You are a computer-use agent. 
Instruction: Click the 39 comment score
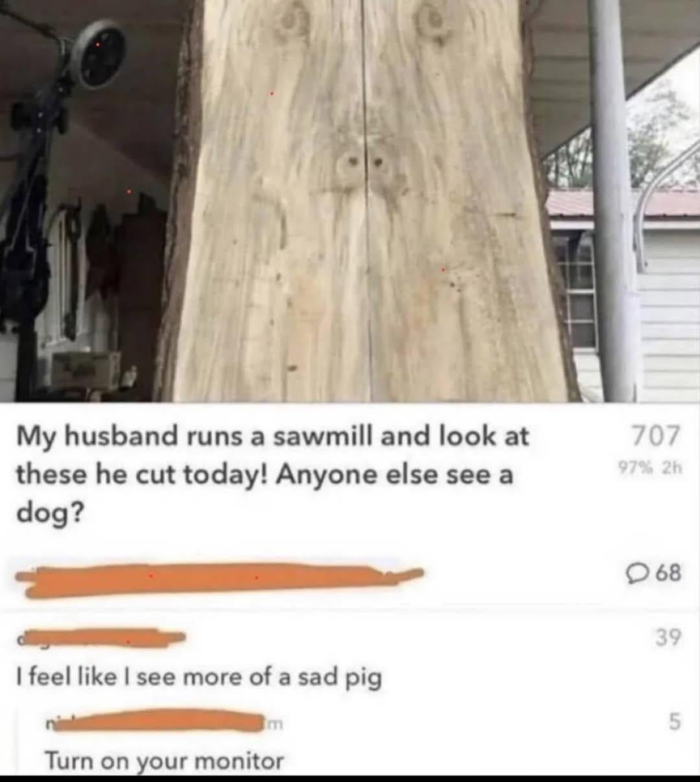coord(668,638)
